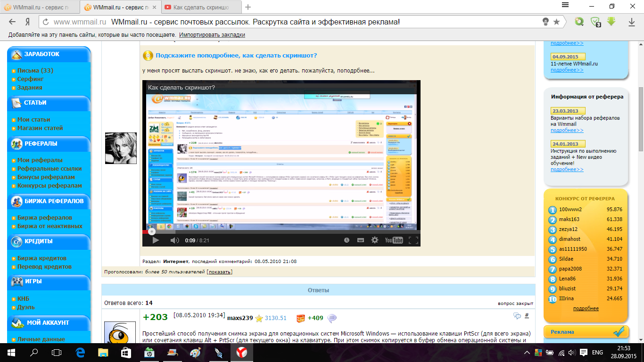The width and height of the screenshot is (644, 362).
Task: Switch video to fullscreen
Action: click(x=413, y=240)
